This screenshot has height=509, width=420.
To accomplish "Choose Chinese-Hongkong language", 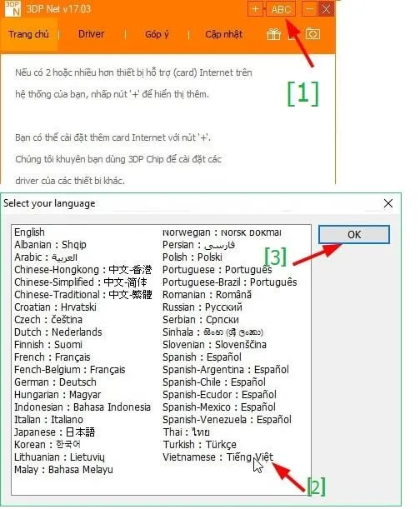I will pyautogui.click(x=83, y=269).
